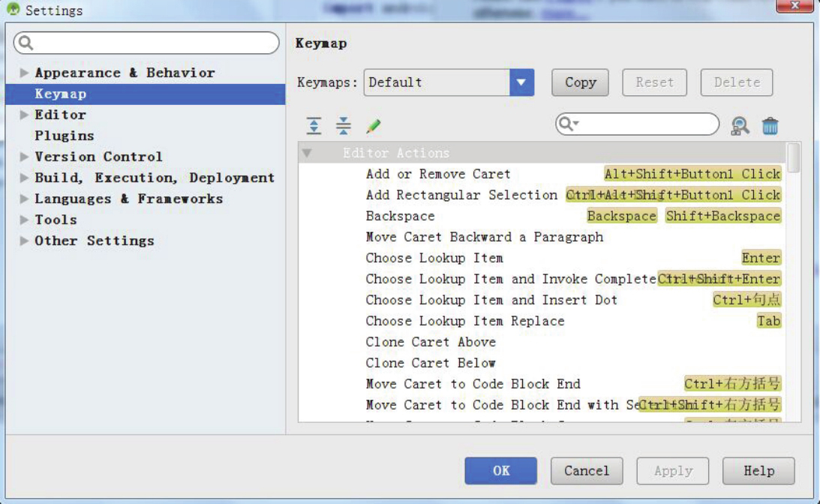Viewport: 820px width, 504px height.
Task: Expand Languages & Frameworks section
Action: [24, 198]
